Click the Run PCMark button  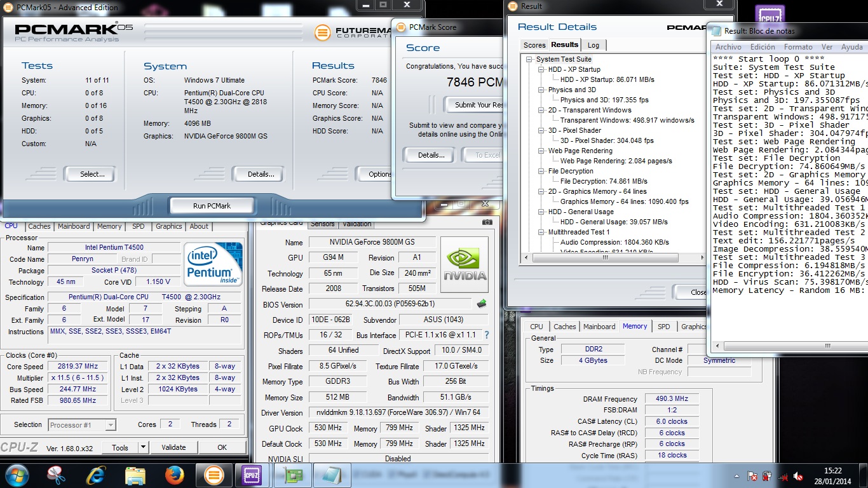click(212, 206)
